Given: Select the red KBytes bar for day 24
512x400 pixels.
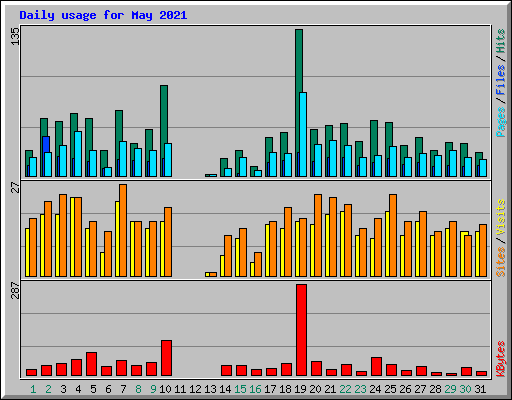Looking at the screenshot, I should 376,366.
